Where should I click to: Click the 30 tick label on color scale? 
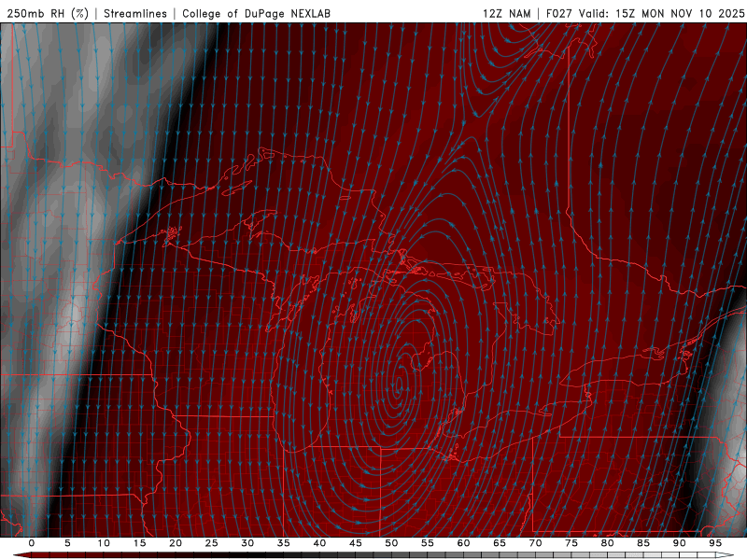pyautogui.click(x=247, y=543)
